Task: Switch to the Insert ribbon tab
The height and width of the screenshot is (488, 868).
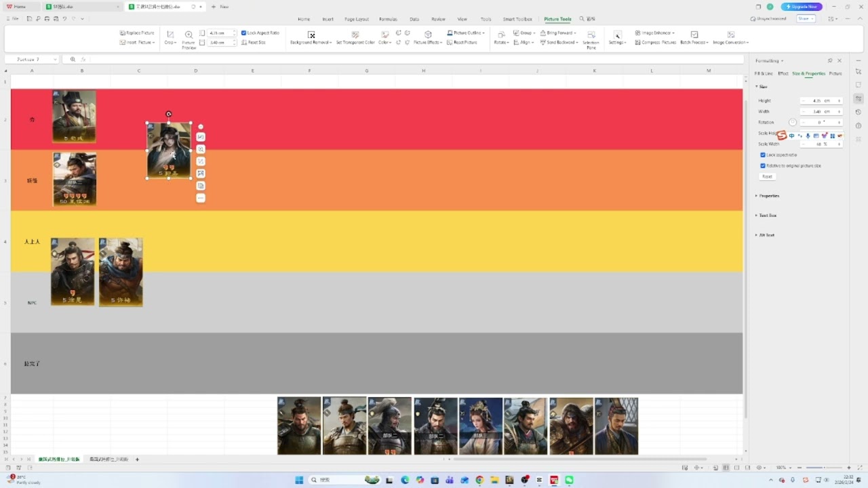Action: [x=328, y=19]
